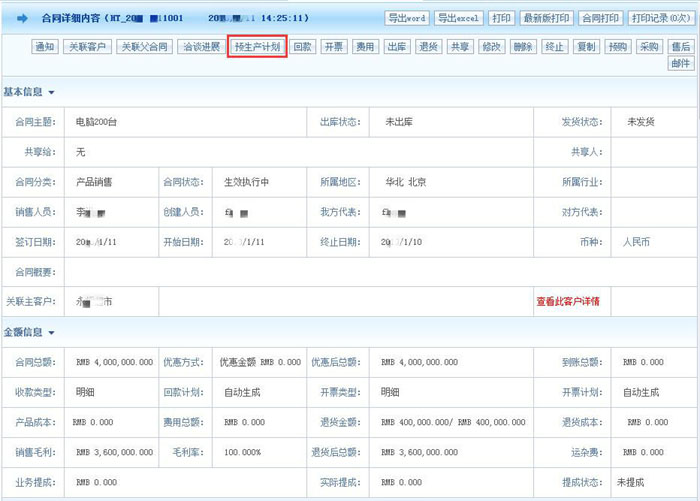Open the 预生产计划 pre-production plan
Viewport: 700px width, 501px height.
coord(257,47)
